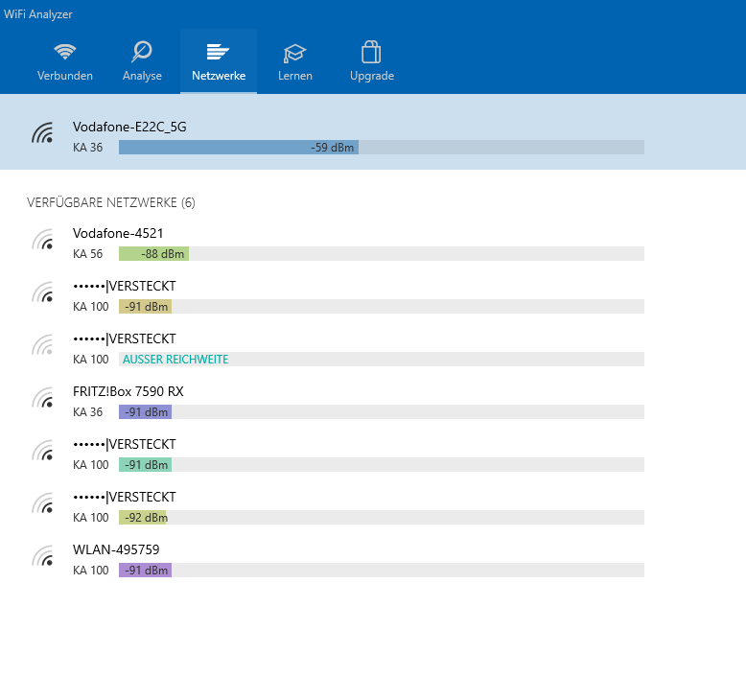Click the AUSSER REICHWEITE label
This screenshot has height=700, width=746.
click(x=175, y=360)
